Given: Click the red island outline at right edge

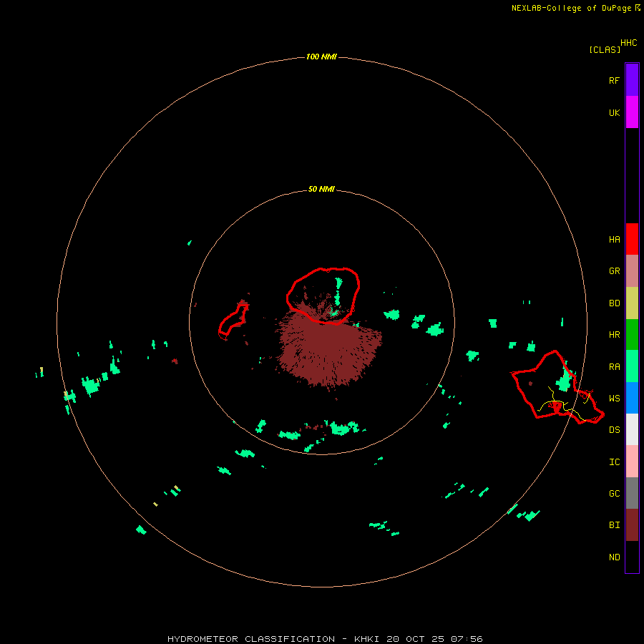Looking at the screenshot, I should pyautogui.click(x=557, y=387).
